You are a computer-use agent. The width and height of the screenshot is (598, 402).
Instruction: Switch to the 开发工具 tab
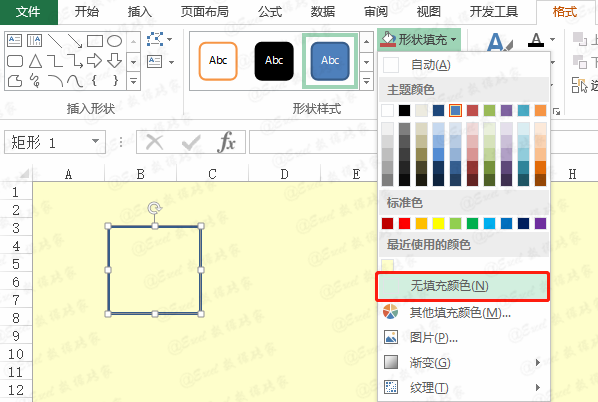(494, 12)
